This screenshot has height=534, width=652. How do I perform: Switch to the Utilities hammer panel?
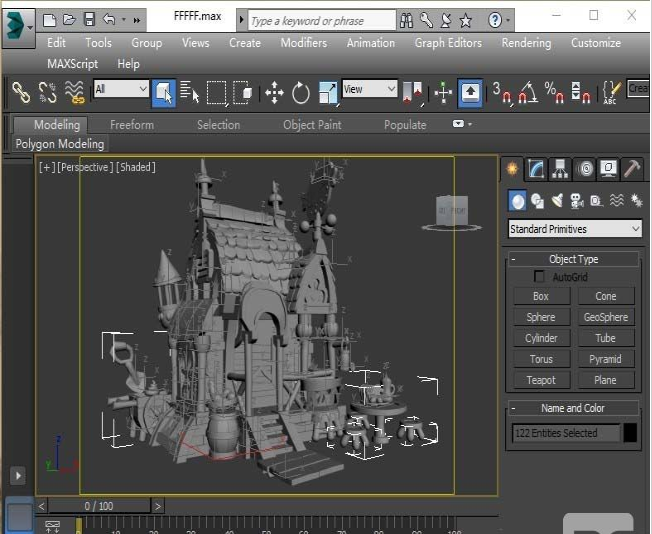click(631, 169)
